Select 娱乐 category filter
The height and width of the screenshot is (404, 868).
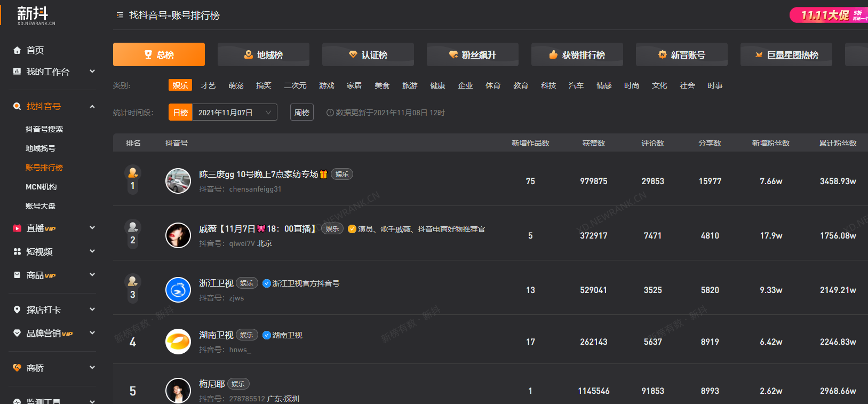point(180,85)
